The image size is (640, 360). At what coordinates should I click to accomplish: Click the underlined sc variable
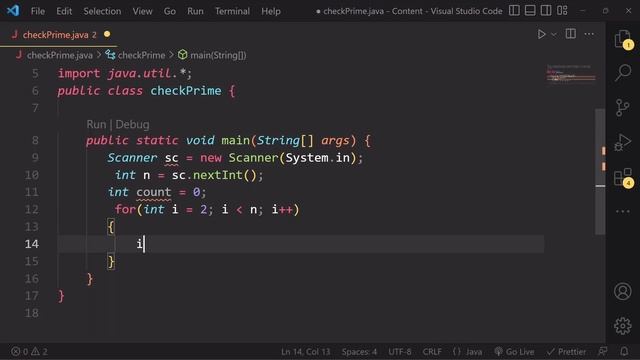pyautogui.click(x=171, y=158)
